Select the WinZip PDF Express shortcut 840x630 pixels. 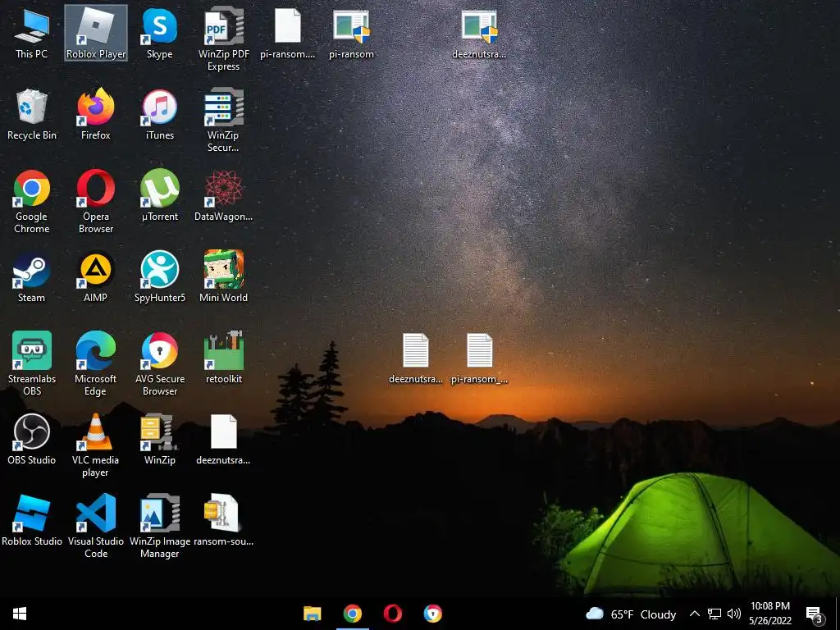pyautogui.click(x=223, y=39)
